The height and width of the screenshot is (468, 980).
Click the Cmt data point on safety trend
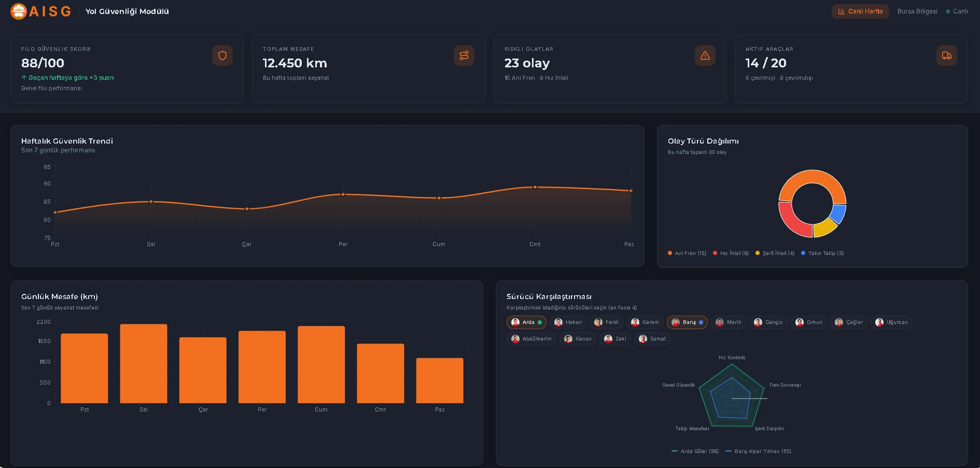535,187
